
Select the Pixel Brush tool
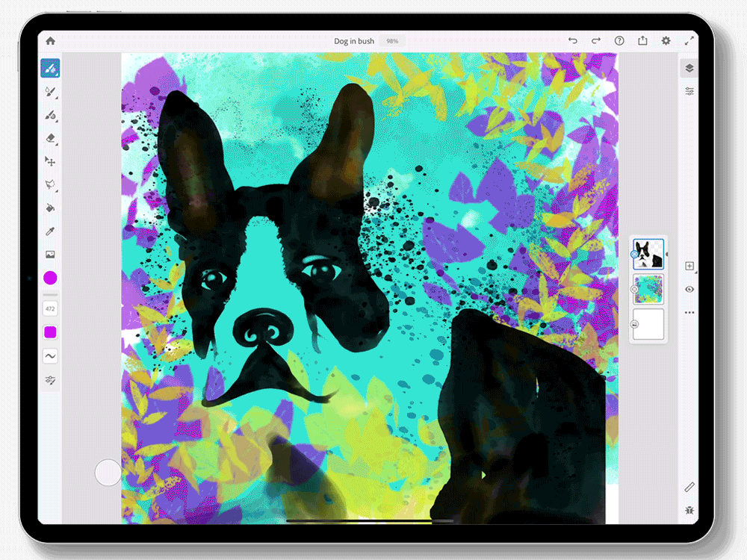click(50, 69)
